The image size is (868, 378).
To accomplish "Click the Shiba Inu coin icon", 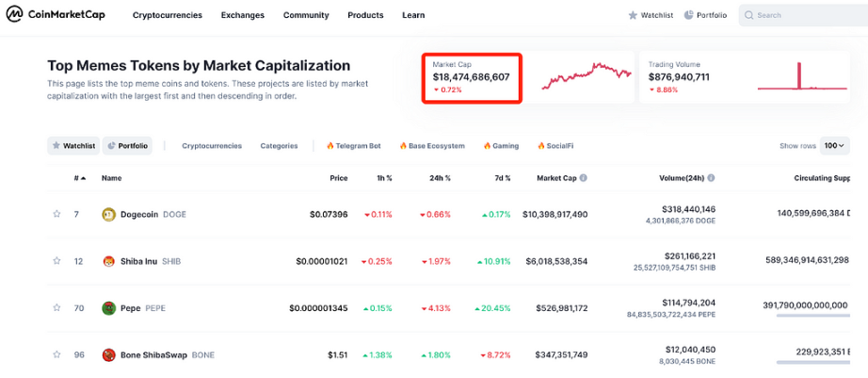I will click(108, 261).
